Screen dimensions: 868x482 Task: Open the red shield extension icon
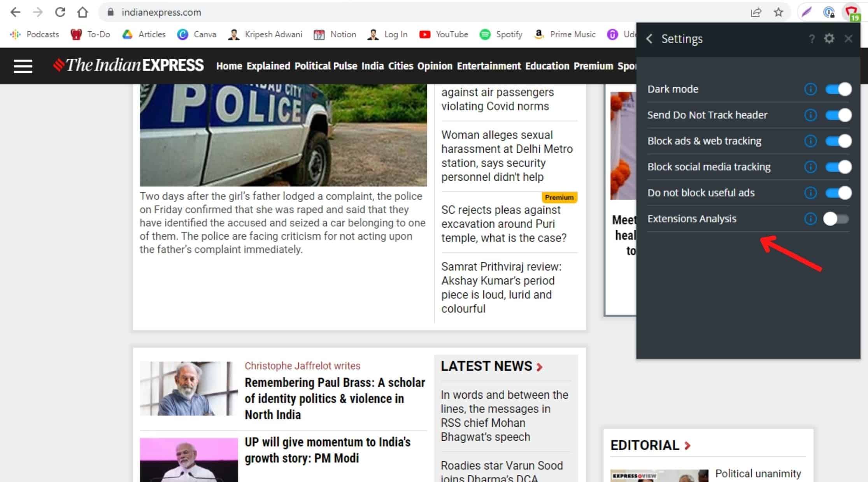(x=851, y=12)
